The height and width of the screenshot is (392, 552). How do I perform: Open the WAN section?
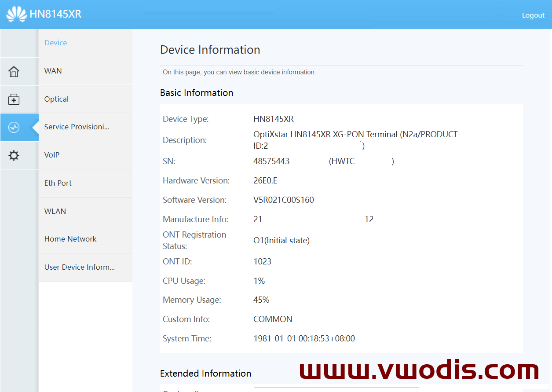(53, 71)
